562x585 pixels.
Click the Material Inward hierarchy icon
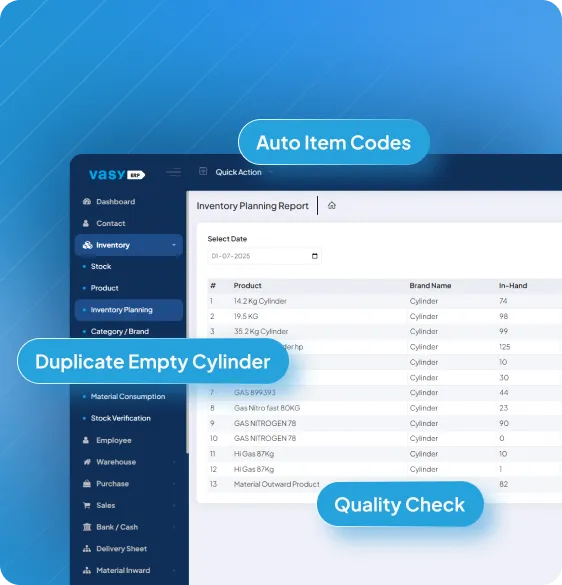[87, 570]
